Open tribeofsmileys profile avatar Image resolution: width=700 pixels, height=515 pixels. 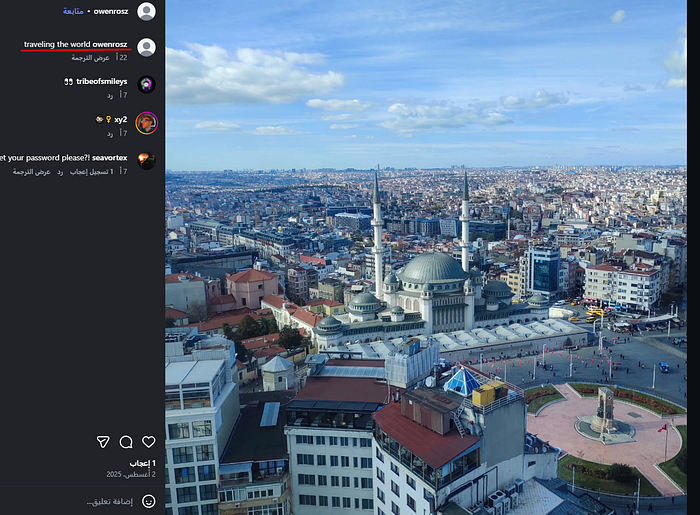coord(146,84)
